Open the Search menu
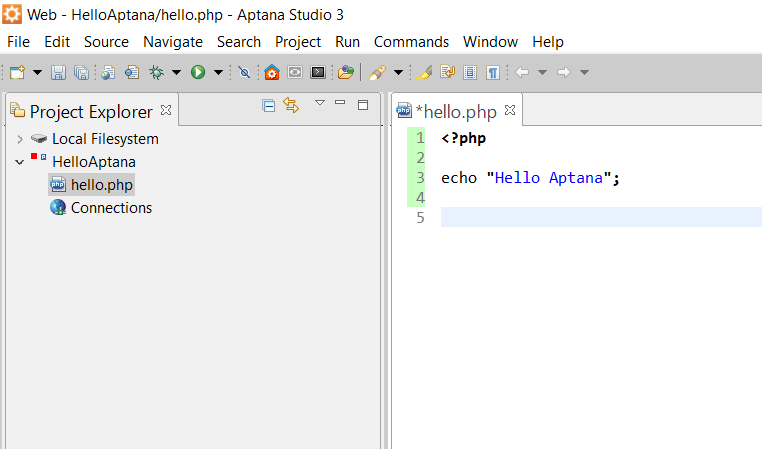This screenshot has height=449, width=762. pyautogui.click(x=239, y=42)
